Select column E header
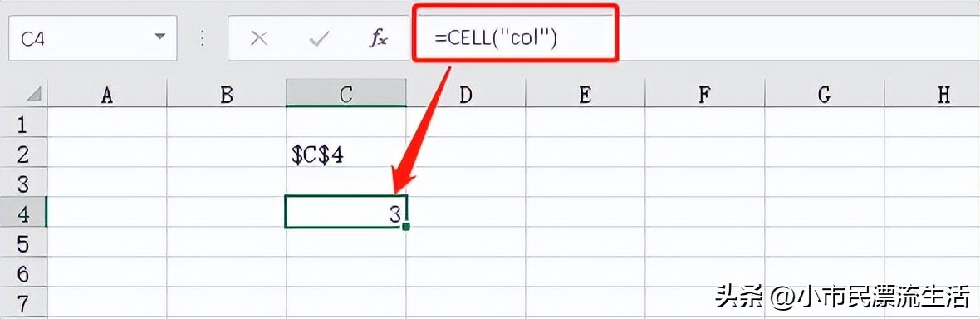Screen dimensions: 980x319 585,95
